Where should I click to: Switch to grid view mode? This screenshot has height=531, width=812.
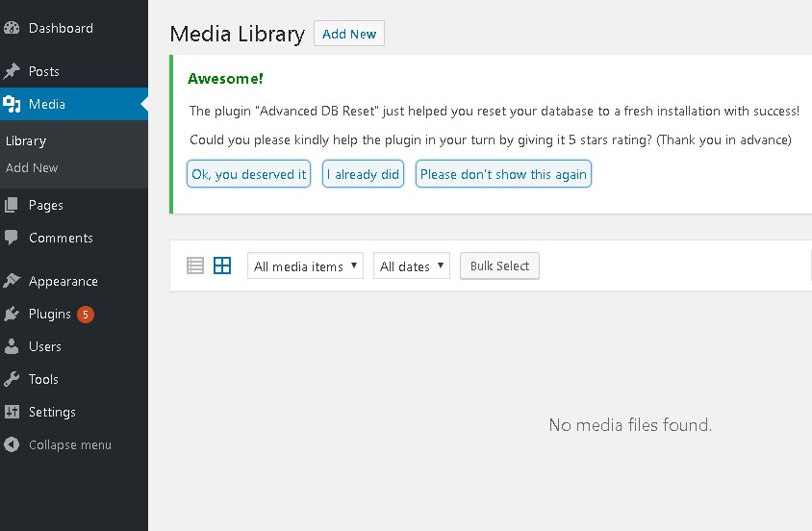click(222, 265)
